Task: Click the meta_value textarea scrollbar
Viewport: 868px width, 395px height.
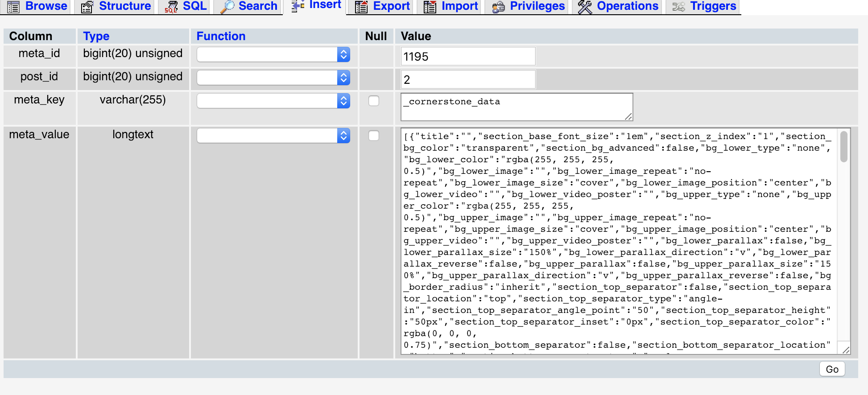Action: tap(844, 241)
